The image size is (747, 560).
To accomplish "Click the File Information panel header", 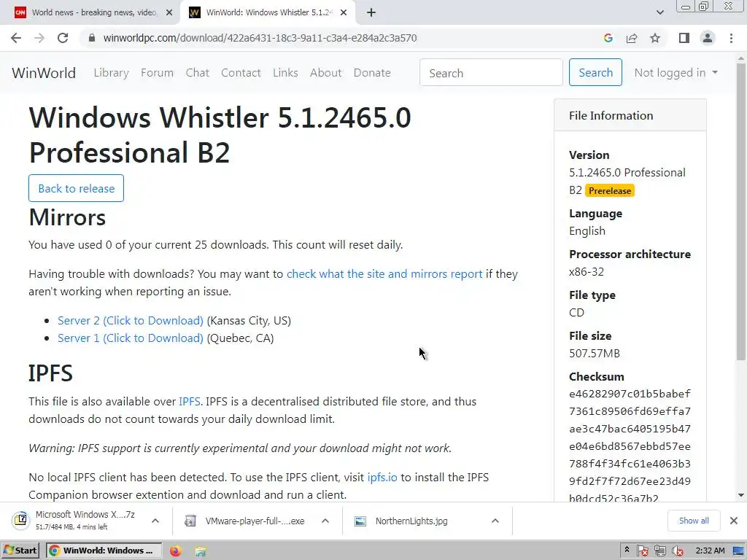I will (630, 115).
